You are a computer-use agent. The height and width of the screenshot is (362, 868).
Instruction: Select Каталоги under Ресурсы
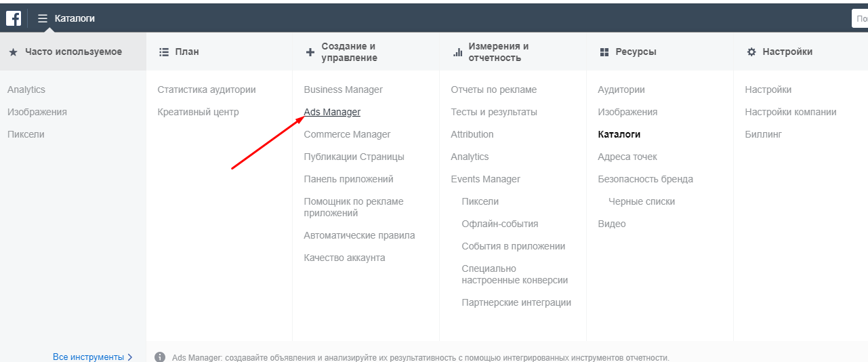(x=619, y=134)
